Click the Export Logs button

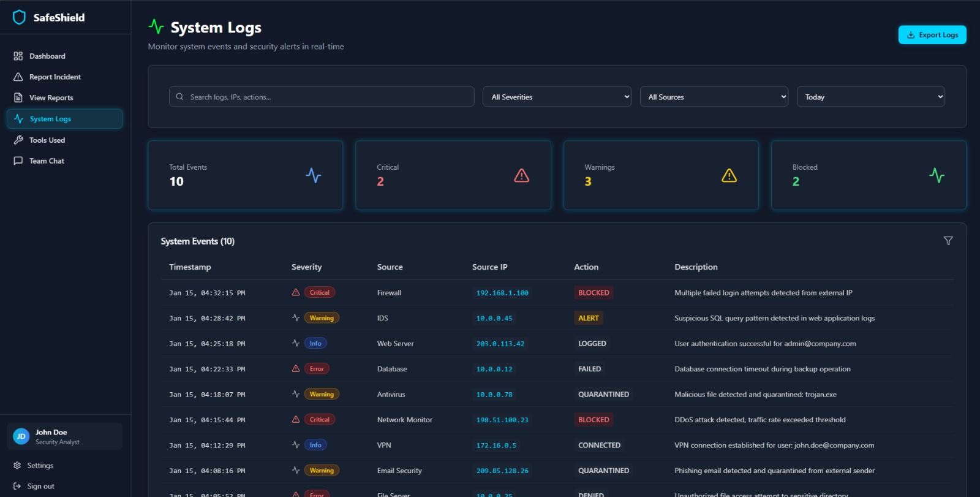[932, 35]
